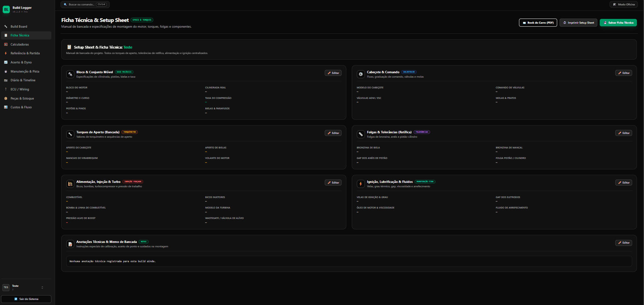Edit the Ignição, Lubrificação & Fluidos card
Viewport: 644px width, 305px height.
[624, 183]
